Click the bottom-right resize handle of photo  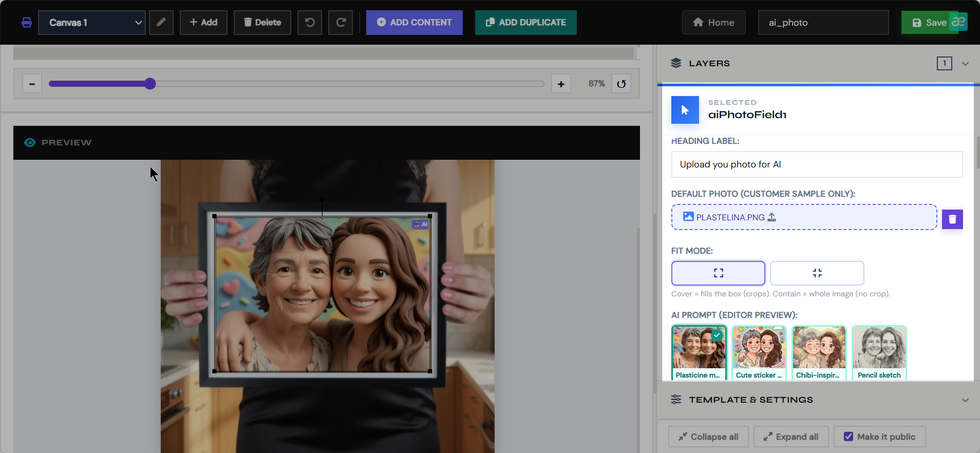(430, 371)
